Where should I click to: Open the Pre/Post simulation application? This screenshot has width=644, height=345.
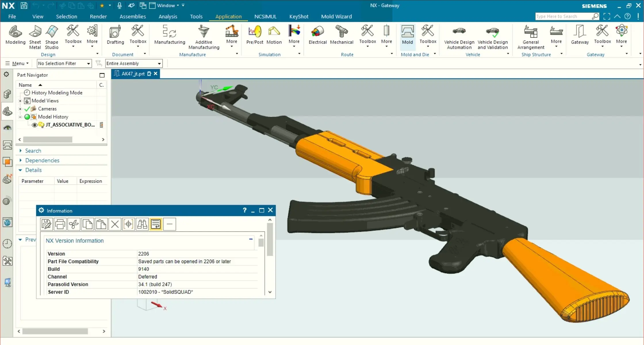(x=255, y=35)
